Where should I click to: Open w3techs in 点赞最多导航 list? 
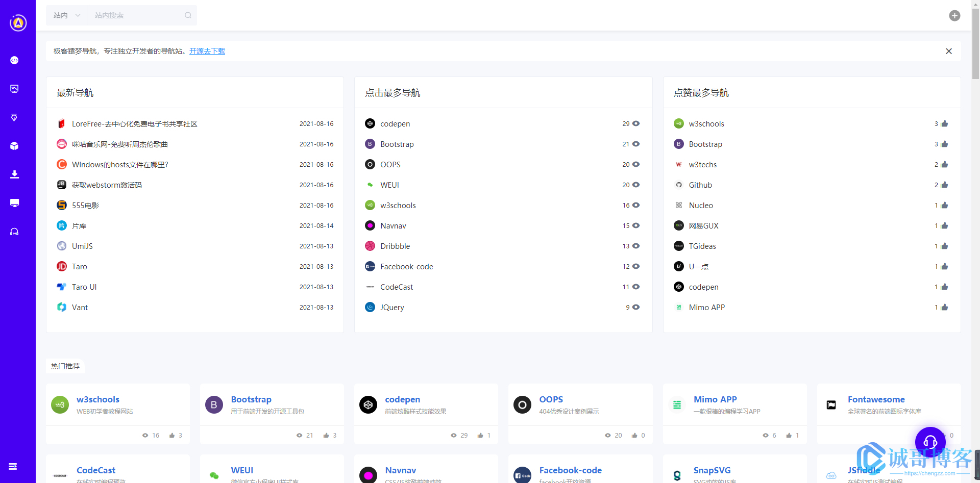pyautogui.click(x=703, y=165)
